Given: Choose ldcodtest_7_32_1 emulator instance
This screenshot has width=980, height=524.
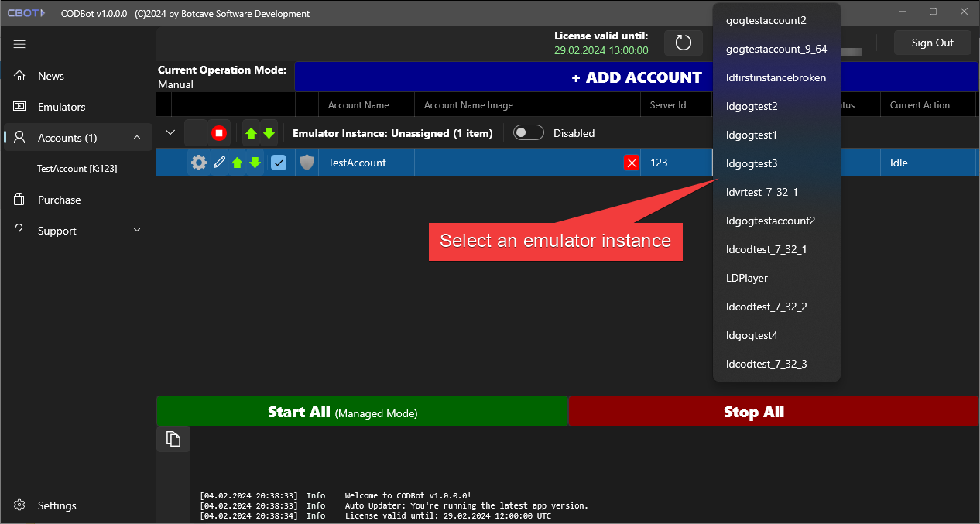Looking at the screenshot, I should pos(766,249).
